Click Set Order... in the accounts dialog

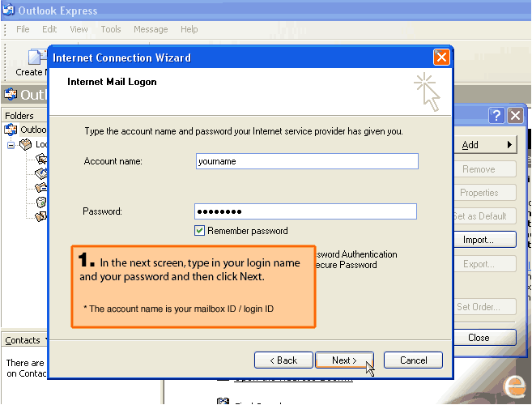pyautogui.click(x=485, y=307)
